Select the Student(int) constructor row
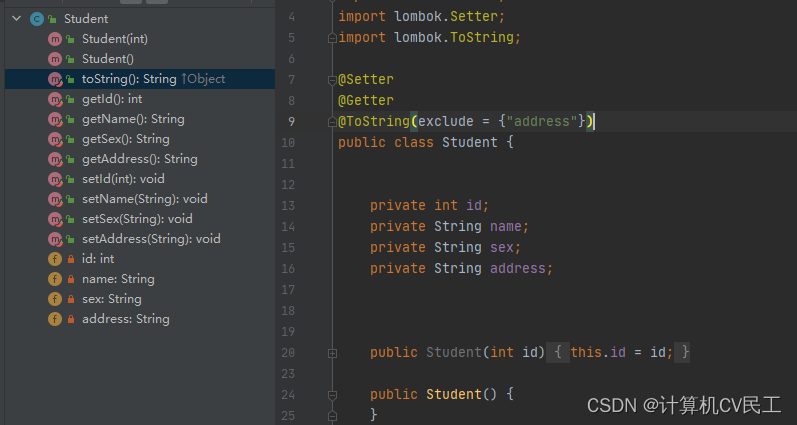797x425 pixels. (x=140, y=39)
